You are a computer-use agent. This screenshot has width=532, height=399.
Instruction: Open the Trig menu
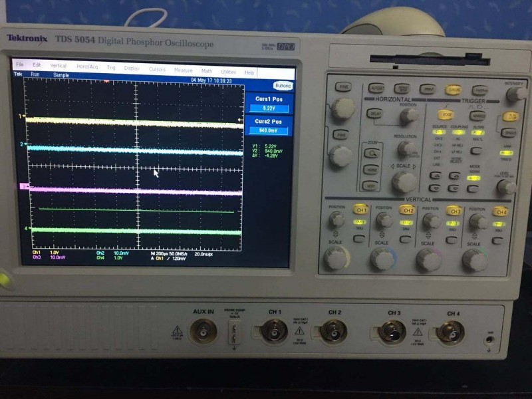tap(111, 68)
